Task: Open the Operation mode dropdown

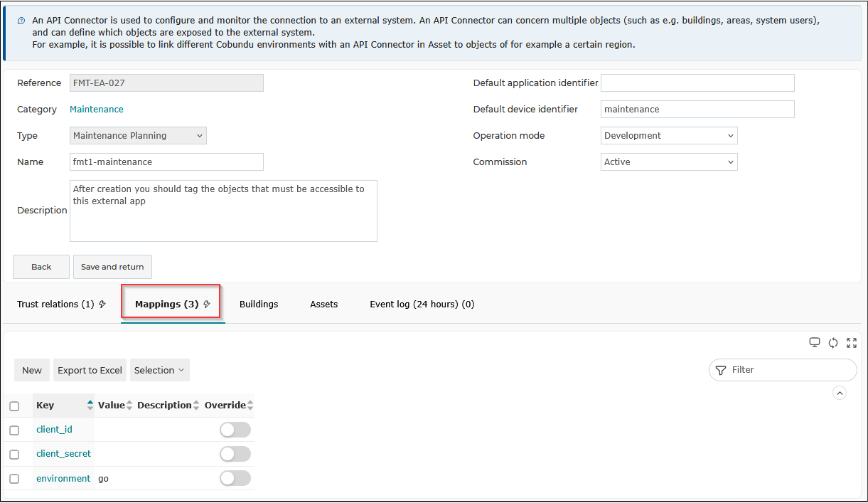Action: (669, 136)
